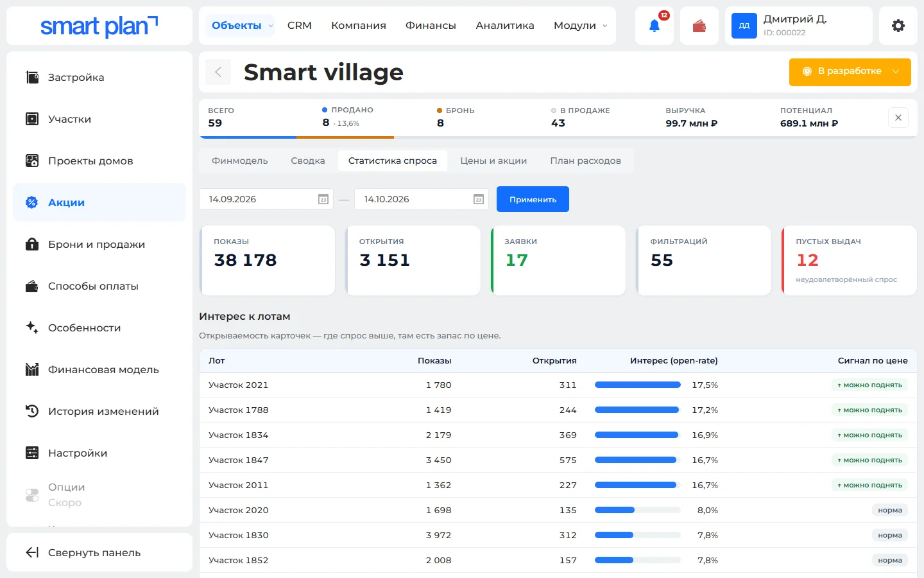This screenshot has height=578, width=924.
Task: Click calendar icon in end date field
Action: coord(479,199)
